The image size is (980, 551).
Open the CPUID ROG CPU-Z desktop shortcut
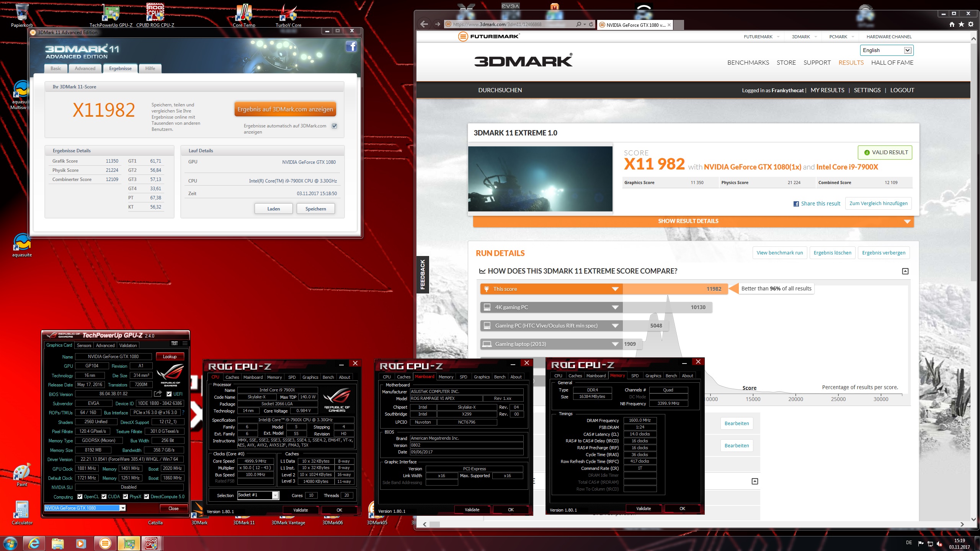click(155, 15)
